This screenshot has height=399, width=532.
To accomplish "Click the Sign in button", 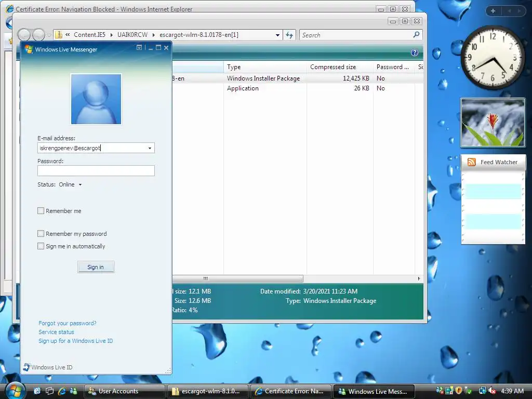I will pos(96,267).
